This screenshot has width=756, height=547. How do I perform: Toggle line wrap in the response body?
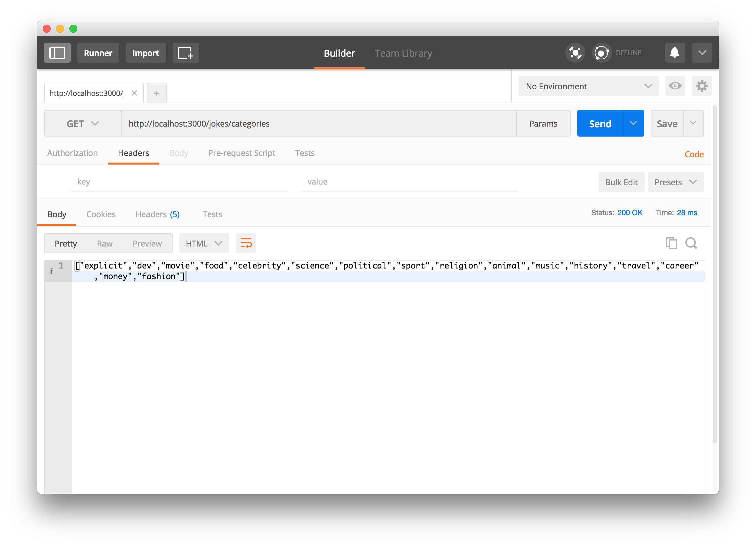(x=246, y=243)
